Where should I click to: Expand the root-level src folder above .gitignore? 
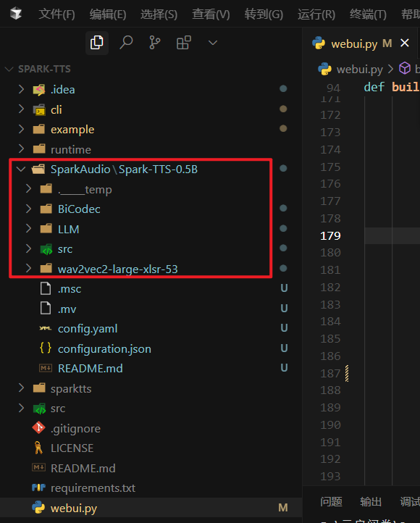coord(21,408)
